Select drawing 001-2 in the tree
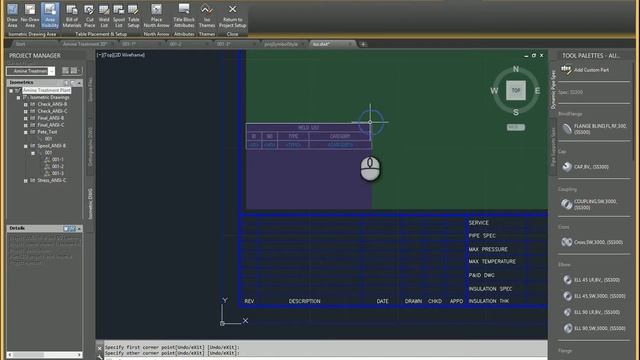640x360 pixels. click(58, 167)
